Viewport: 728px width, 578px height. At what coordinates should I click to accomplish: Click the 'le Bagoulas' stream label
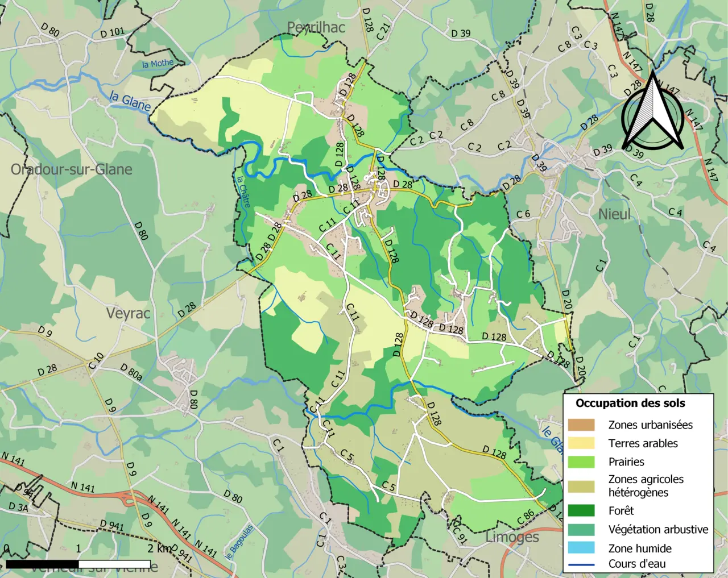239,542
